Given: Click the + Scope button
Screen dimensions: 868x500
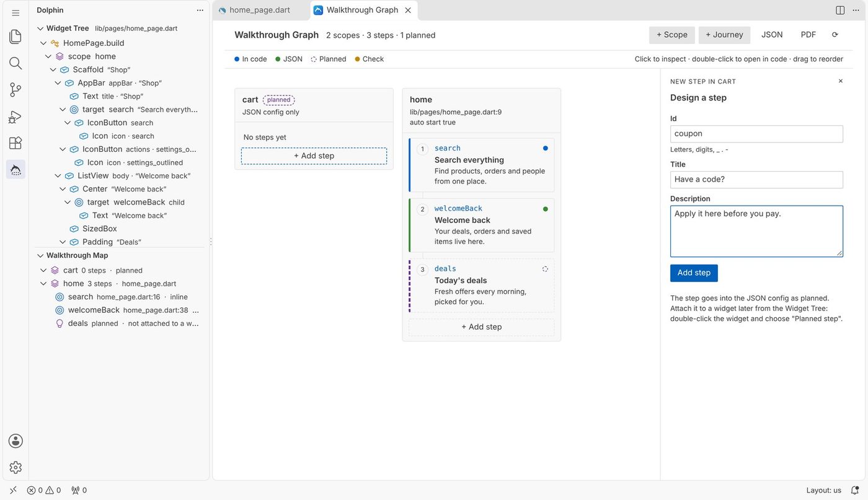Looking at the screenshot, I should point(672,35).
